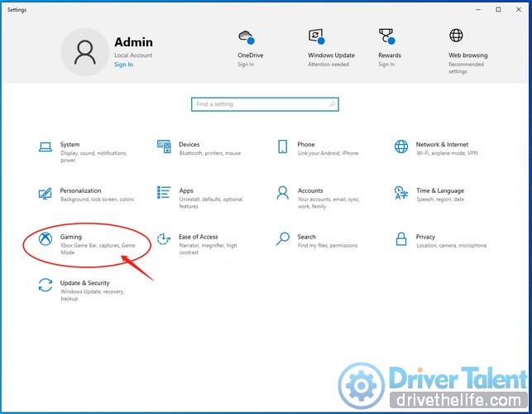Maximize the Settings window
The image size is (532, 414).
point(498,9)
